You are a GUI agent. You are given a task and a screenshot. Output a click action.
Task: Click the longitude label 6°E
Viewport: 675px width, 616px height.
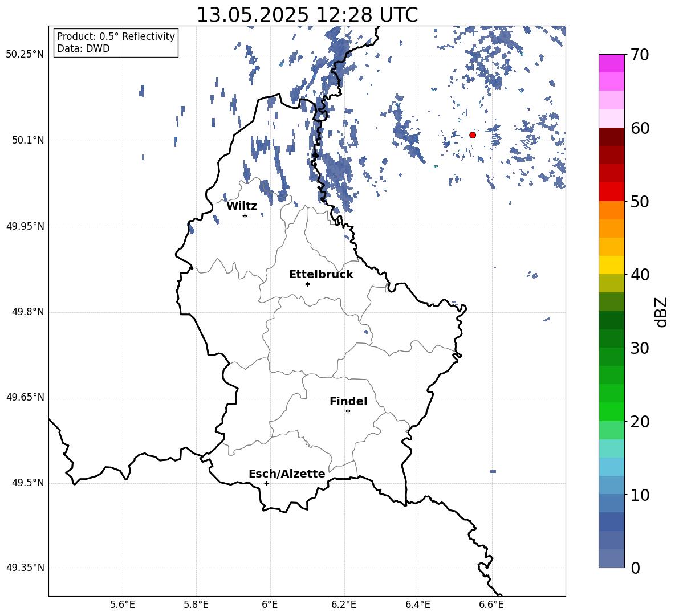(270, 605)
